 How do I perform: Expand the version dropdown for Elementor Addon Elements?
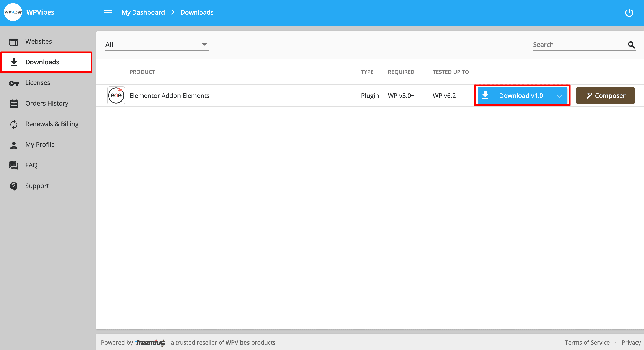560,95
